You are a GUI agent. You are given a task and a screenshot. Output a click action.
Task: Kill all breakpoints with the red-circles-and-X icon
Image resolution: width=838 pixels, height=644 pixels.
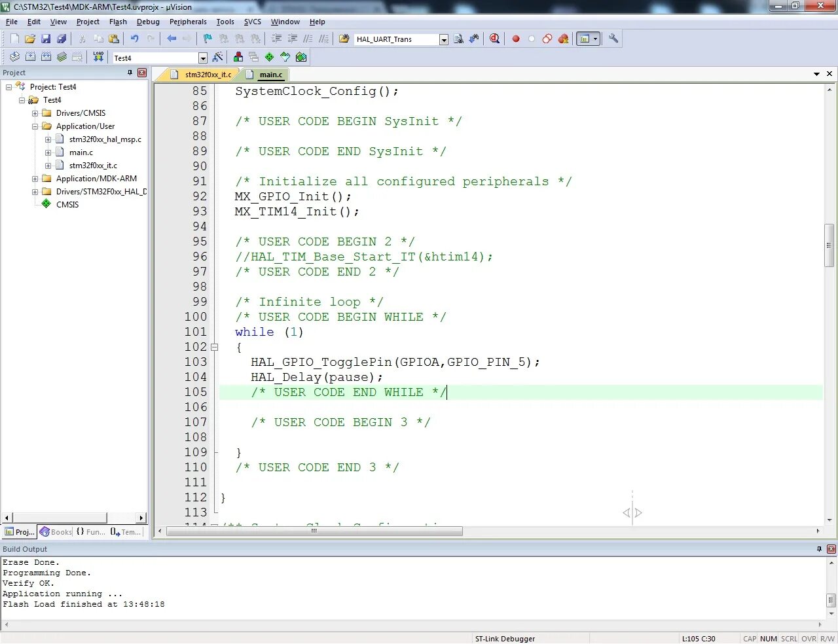pos(563,39)
